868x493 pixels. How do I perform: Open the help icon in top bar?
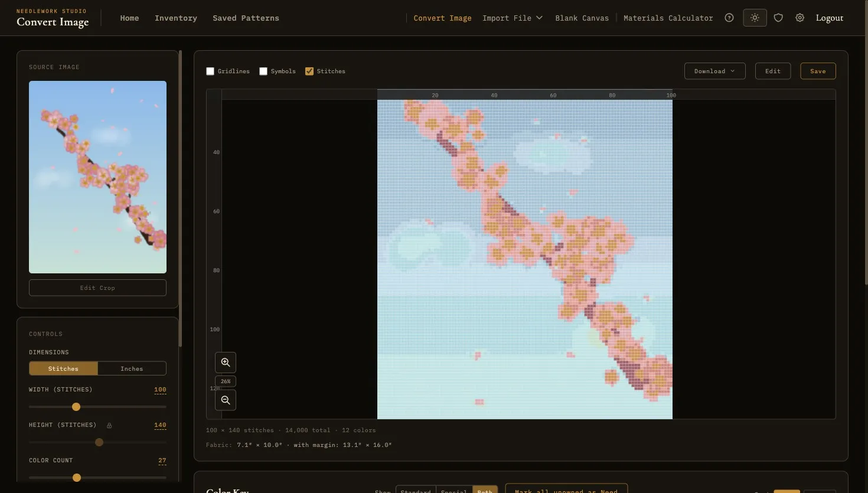[x=729, y=18]
